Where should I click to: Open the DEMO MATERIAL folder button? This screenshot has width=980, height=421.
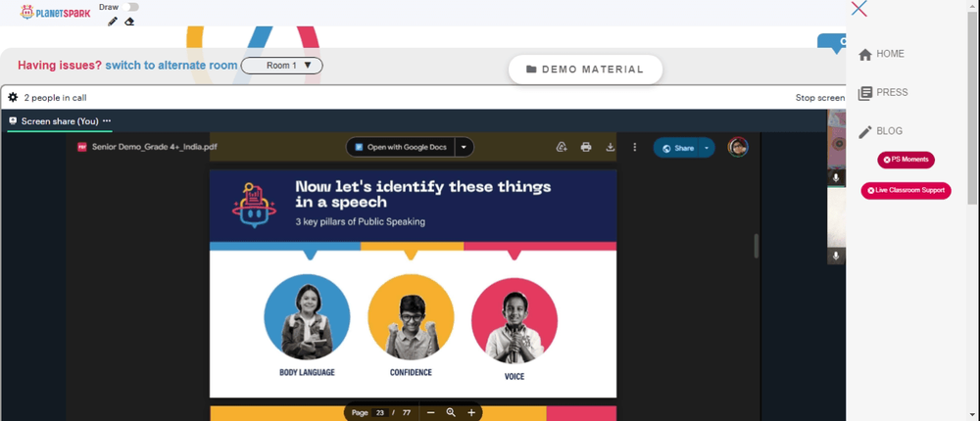585,70
